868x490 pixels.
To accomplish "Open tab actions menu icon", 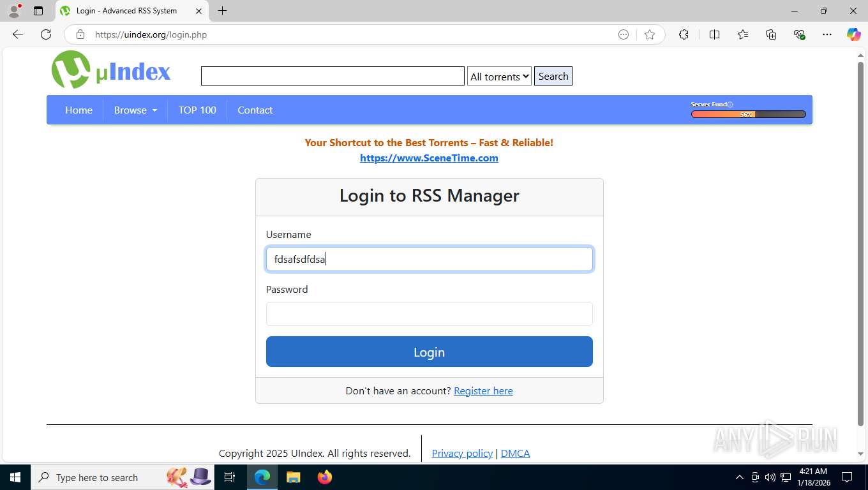I will tap(38, 11).
